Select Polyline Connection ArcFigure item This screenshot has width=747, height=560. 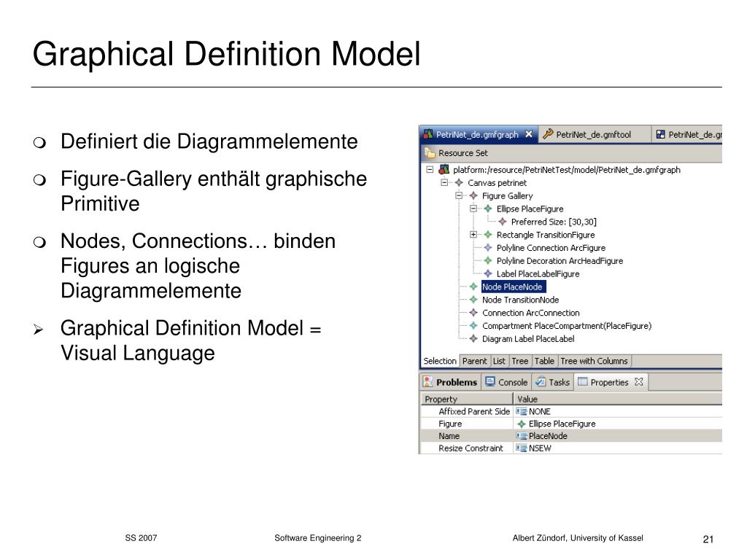click(x=551, y=248)
